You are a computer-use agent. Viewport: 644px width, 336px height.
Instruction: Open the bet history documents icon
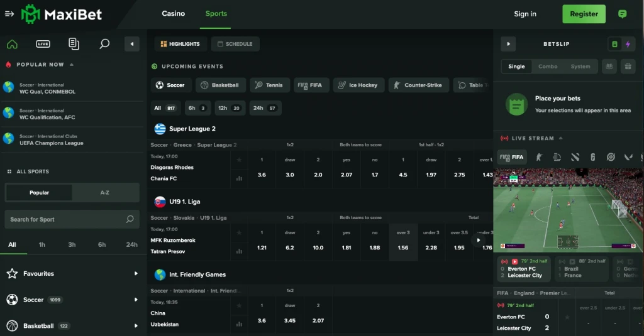coord(74,44)
